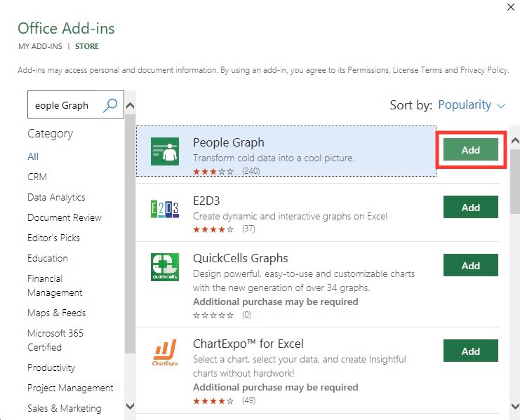Click the Office Add-ins heading

point(67,28)
